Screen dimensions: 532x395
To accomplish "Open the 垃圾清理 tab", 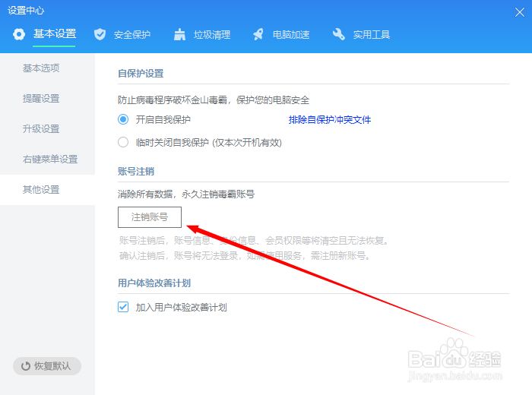I will [212, 35].
